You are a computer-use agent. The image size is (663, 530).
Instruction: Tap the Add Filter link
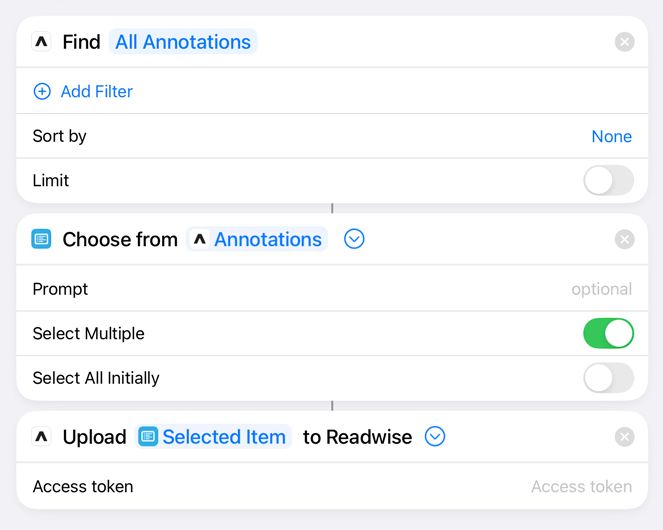[x=97, y=91]
